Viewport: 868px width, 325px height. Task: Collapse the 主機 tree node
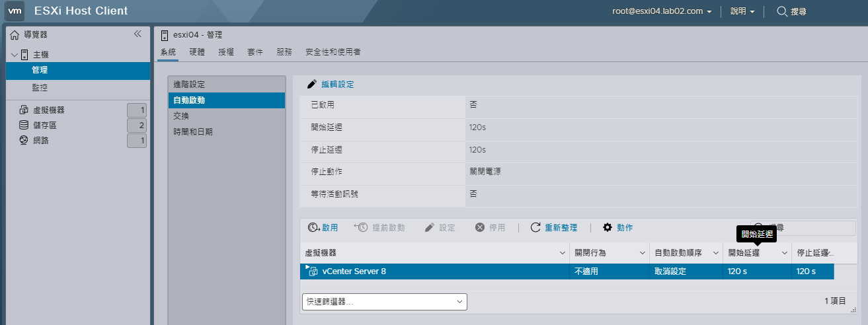pos(15,55)
